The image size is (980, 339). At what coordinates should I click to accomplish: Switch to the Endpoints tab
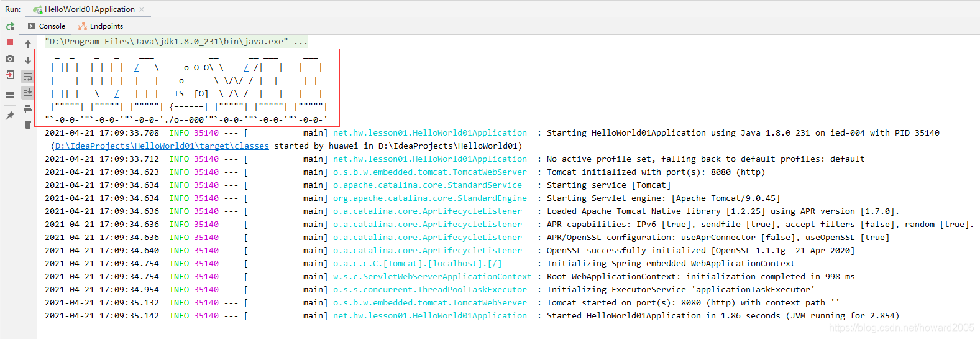101,26
